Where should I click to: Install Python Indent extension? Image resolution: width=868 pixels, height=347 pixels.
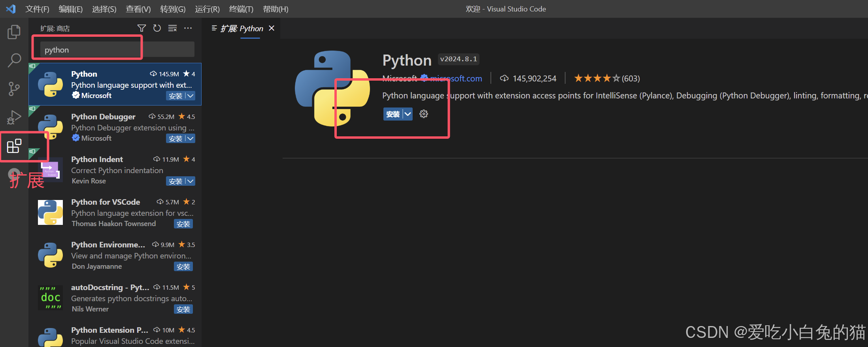[175, 181]
